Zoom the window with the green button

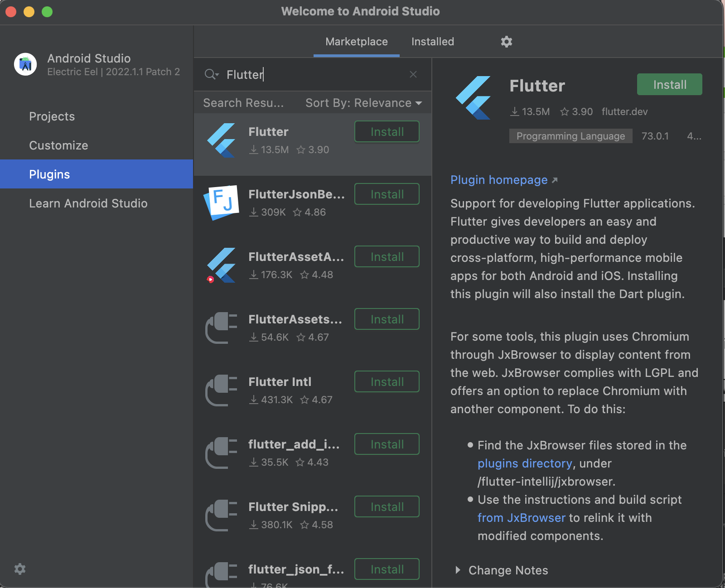click(47, 11)
